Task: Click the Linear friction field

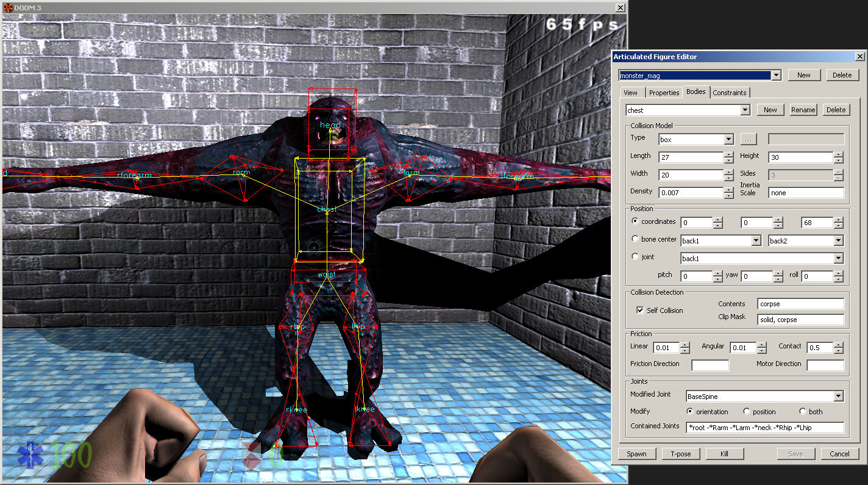Action: (666, 348)
